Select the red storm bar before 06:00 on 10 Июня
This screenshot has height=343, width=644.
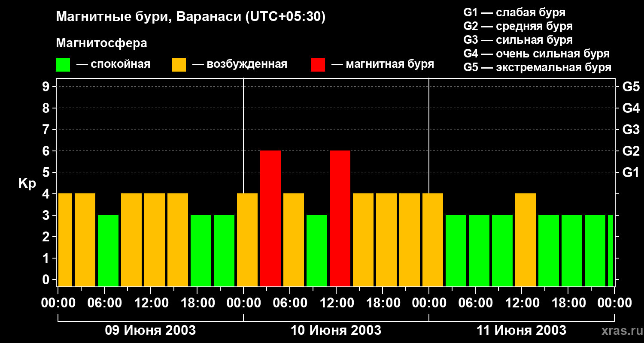pos(270,218)
